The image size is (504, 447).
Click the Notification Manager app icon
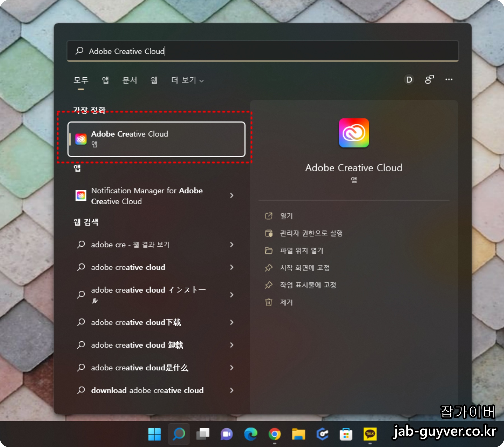(x=81, y=195)
